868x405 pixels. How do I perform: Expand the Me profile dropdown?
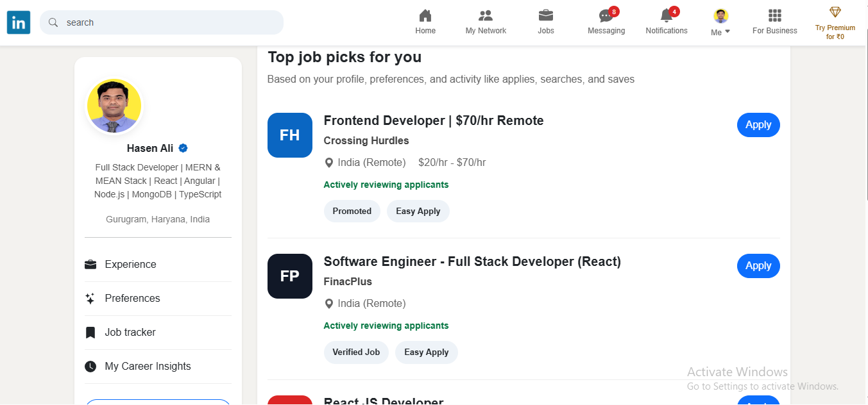point(721,32)
